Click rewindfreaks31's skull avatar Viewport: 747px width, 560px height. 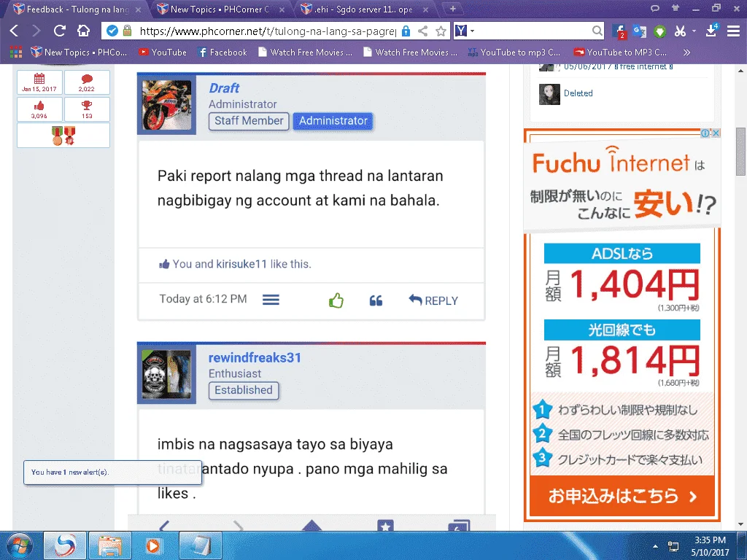[167, 375]
